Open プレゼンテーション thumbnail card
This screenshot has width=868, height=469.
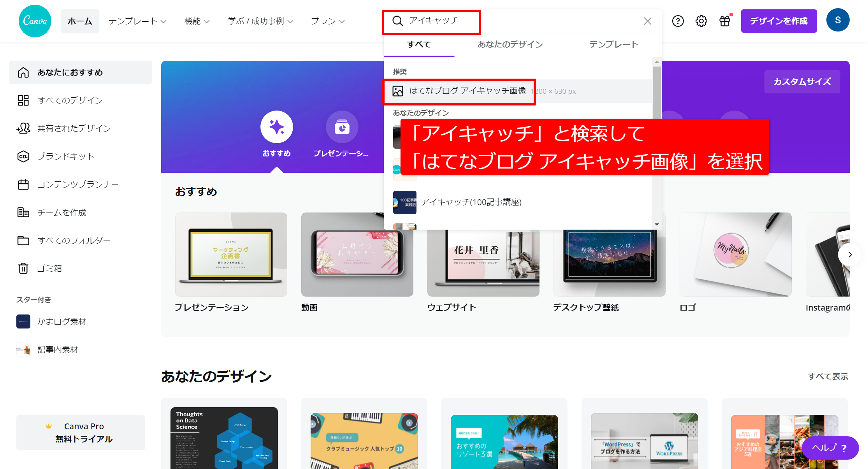(x=231, y=255)
